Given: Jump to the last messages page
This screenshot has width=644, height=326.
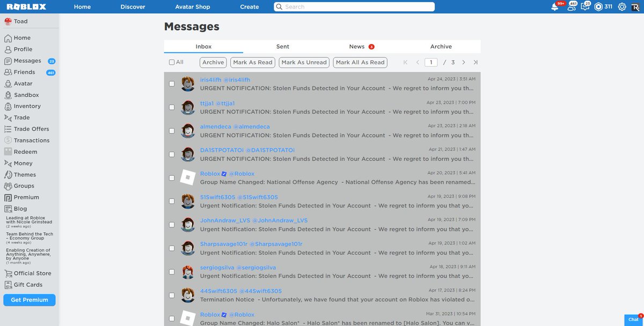Looking at the screenshot, I should (x=475, y=62).
